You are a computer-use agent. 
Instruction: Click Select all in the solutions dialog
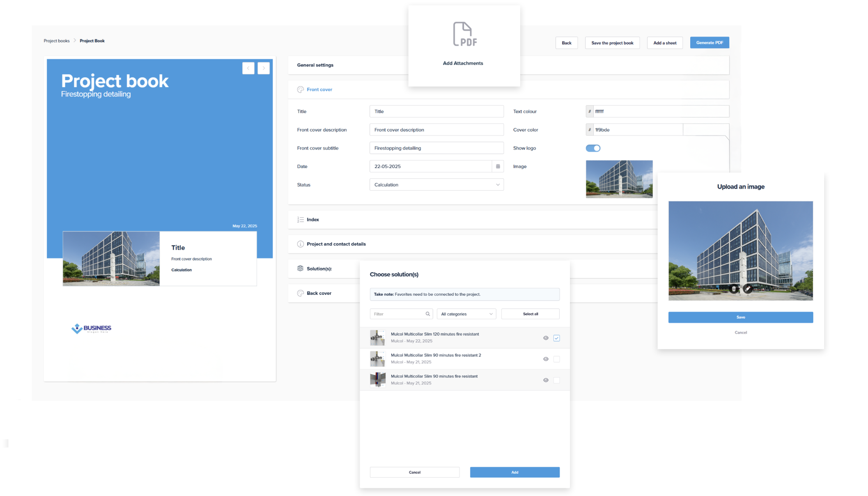tap(530, 313)
